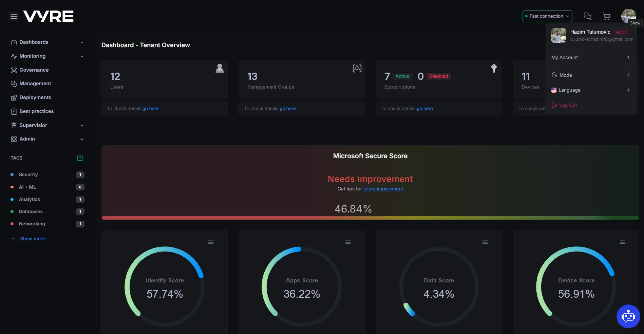Click the tulumovichazim18@gmail.com email
Image resolution: width=644 pixels, height=334 pixels.
(x=602, y=39)
